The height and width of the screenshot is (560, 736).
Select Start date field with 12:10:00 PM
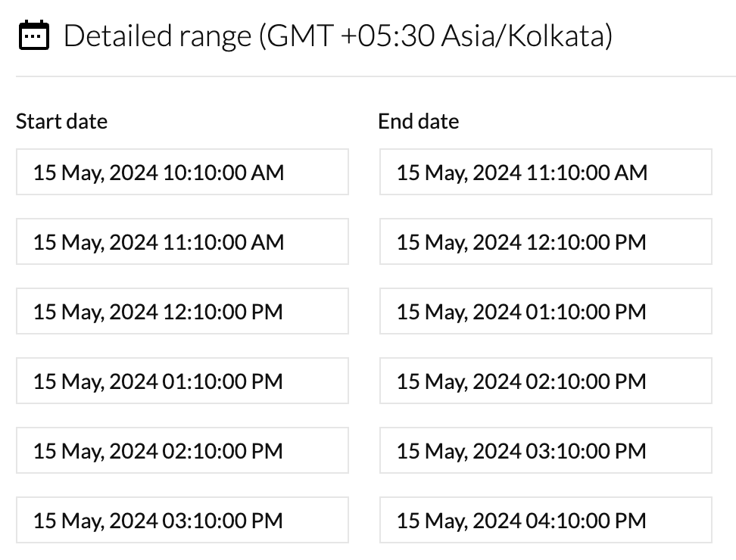pyautogui.click(x=182, y=311)
